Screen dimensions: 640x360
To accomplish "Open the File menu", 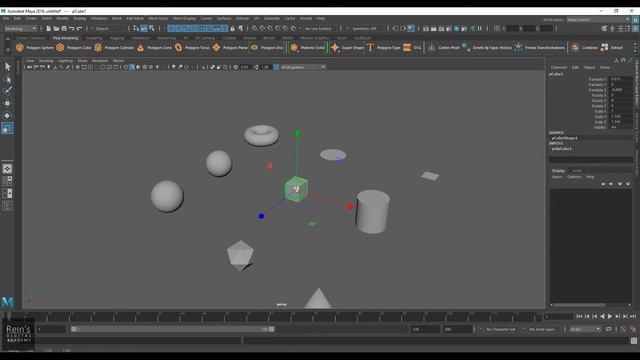I will pos(6,18).
